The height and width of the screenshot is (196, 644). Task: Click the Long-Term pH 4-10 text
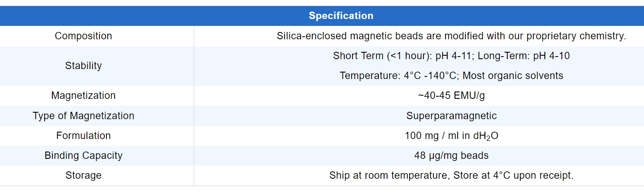point(523,56)
